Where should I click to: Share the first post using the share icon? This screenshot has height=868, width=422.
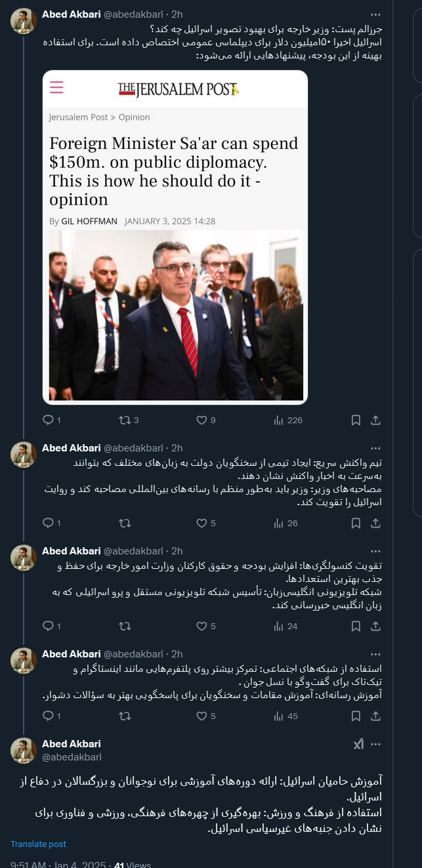click(375, 419)
